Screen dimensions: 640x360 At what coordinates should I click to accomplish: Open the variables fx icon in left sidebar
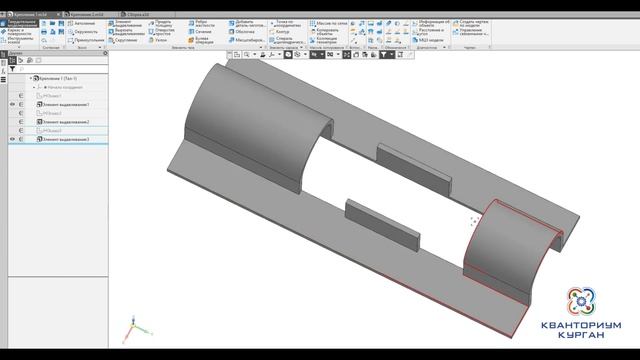click(x=4, y=71)
